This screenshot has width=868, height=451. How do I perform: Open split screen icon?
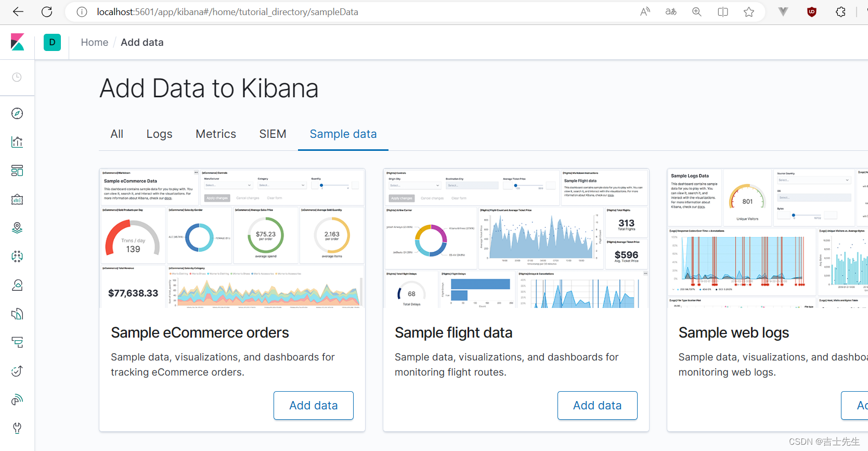tap(723, 11)
